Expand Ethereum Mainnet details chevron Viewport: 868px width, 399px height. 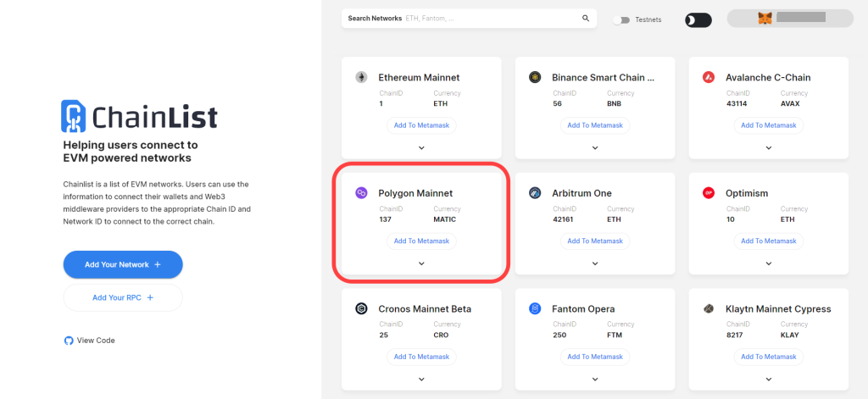point(421,147)
